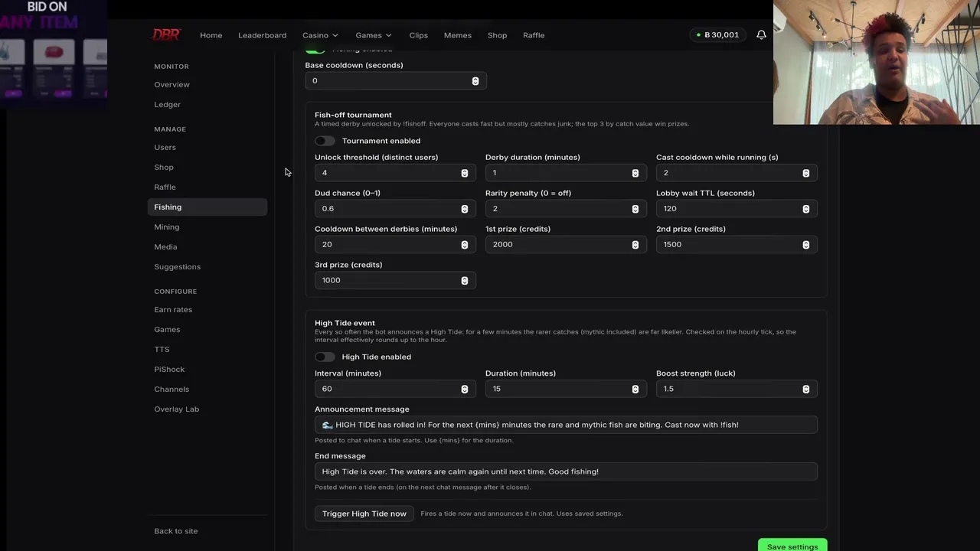The height and width of the screenshot is (551, 980).
Task: Open the Leaderboard page
Action: tap(262, 35)
